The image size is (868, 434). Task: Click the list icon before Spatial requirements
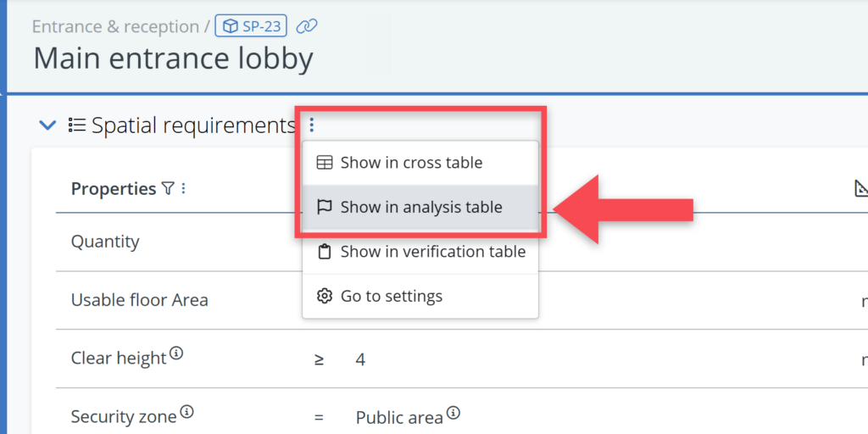[76, 125]
